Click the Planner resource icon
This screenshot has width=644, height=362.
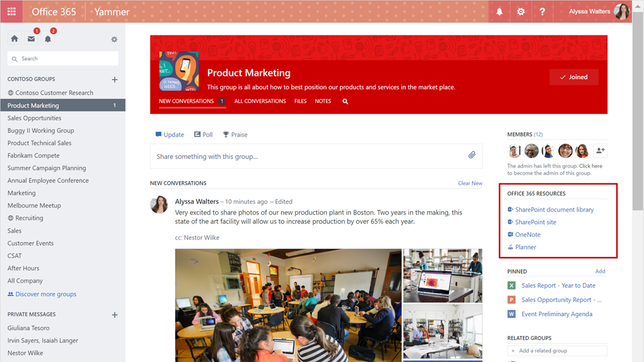point(510,247)
